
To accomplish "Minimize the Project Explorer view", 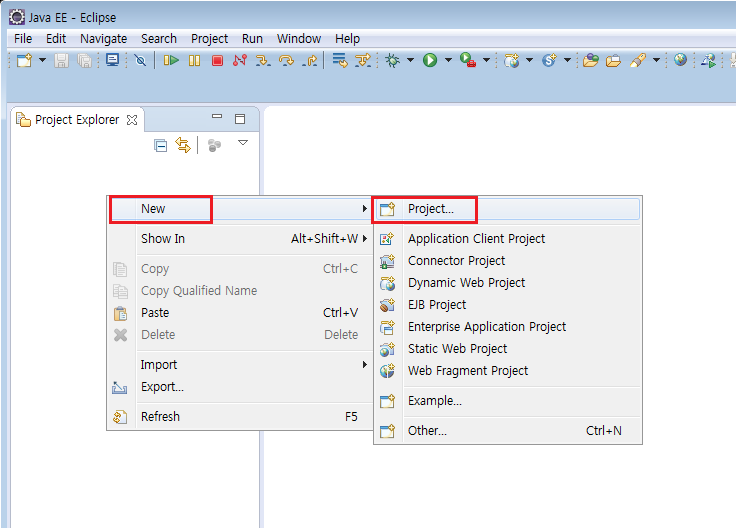I will [x=217, y=116].
